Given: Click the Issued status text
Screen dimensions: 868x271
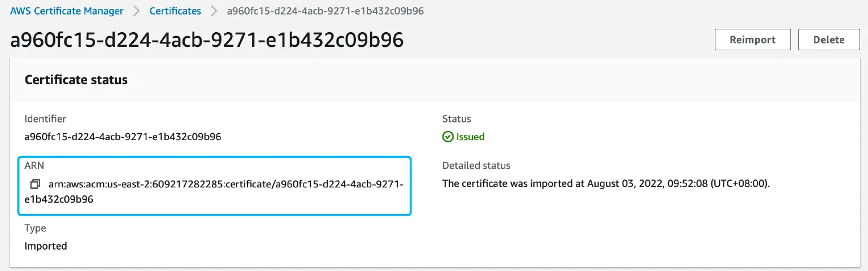Looking at the screenshot, I should point(470,137).
